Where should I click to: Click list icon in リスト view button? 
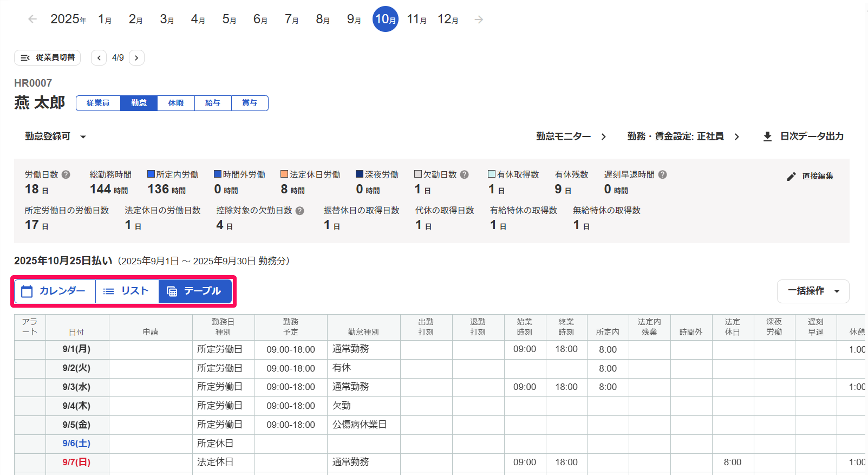click(108, 291)
